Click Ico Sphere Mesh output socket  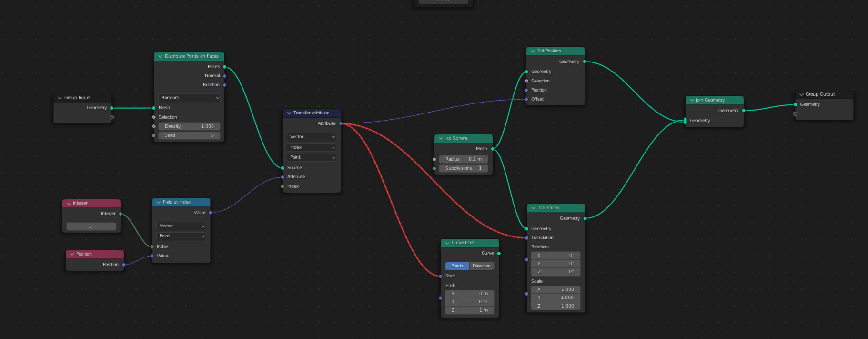pos(493,149)
